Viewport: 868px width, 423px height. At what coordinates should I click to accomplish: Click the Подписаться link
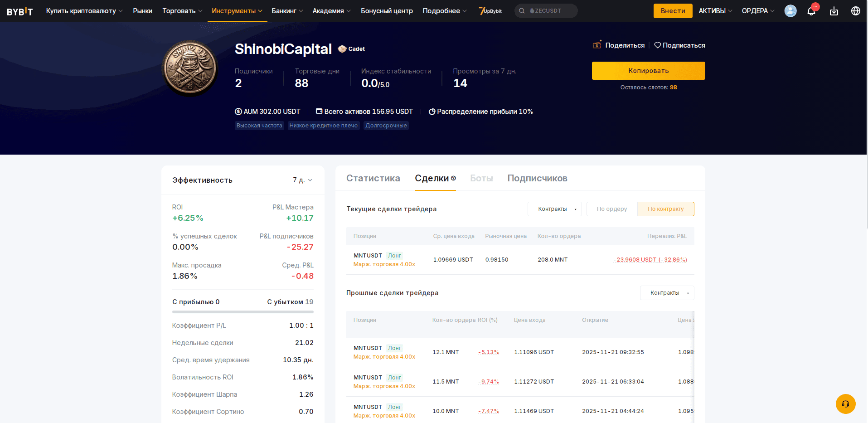click(x=684, y=45)
